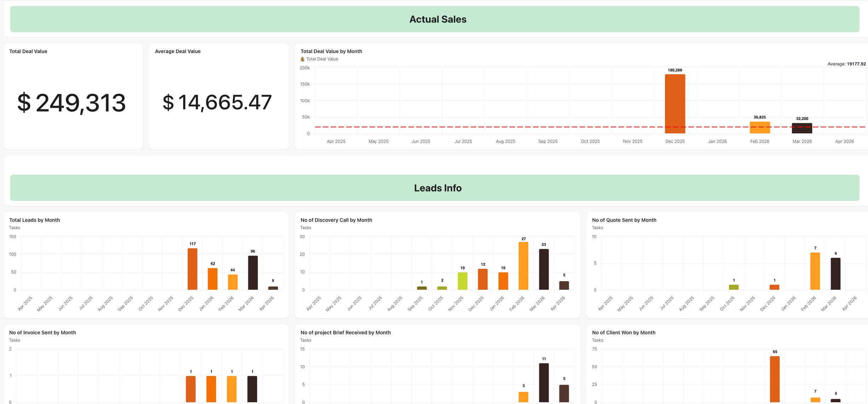Viewport: 868px width, 404px height.
Task: Select the 96 bar in Total Leads by Month
Action: (253, 272)
